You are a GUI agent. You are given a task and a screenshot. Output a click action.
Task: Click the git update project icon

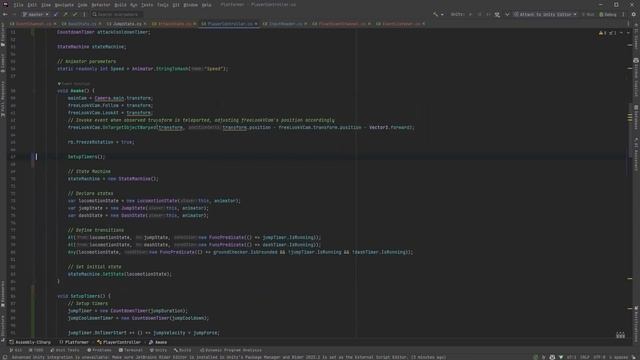coord(56,14)
